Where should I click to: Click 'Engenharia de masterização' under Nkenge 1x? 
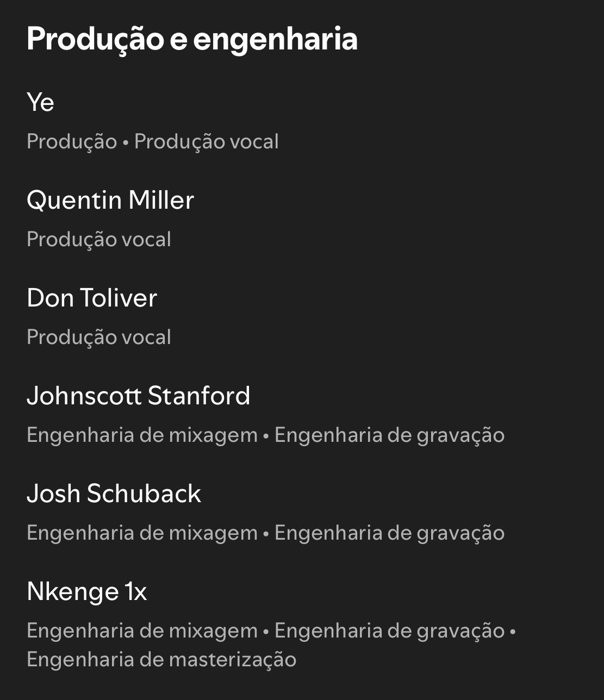tap(161, 660)
